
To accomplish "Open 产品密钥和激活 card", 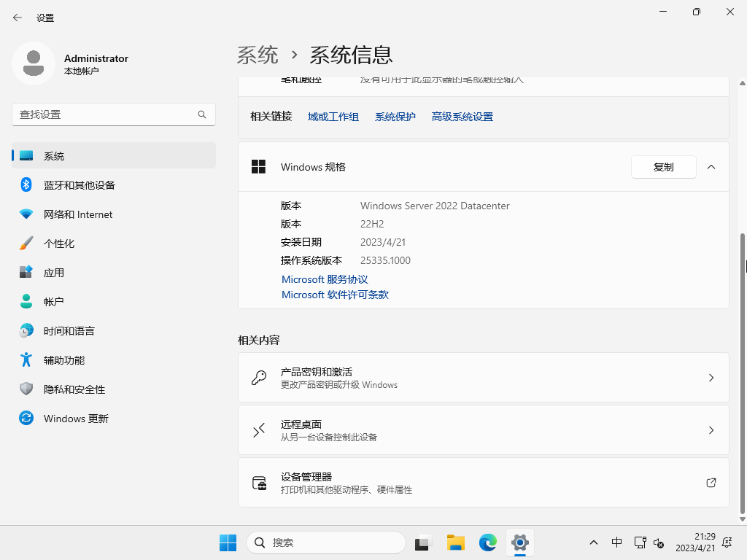I will click(x=484, y=378).
